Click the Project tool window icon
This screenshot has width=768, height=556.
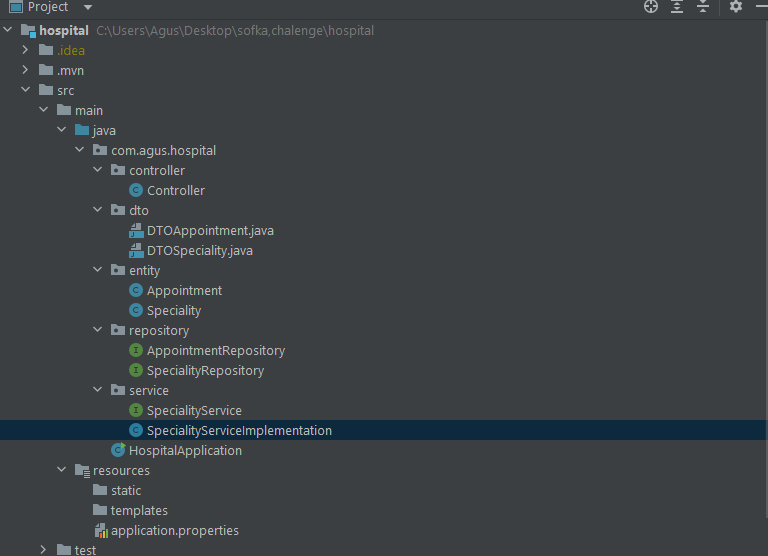(16, 7)
